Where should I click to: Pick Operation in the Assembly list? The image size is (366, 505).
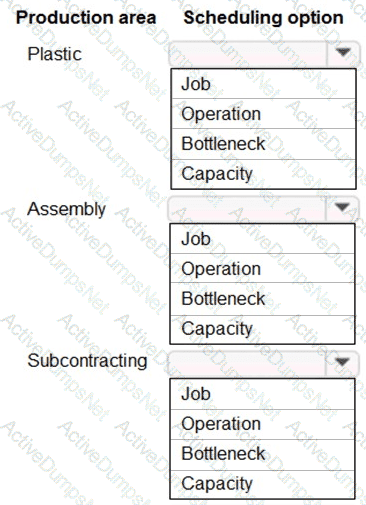tap(263, 268)
